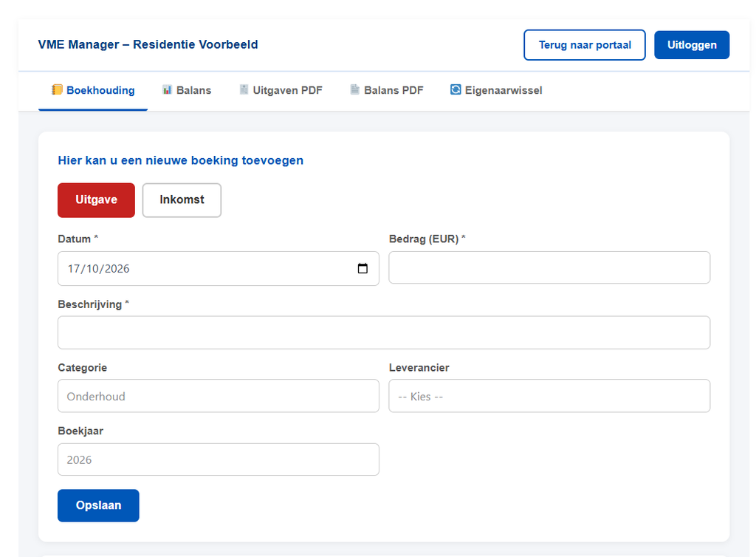Screen dimensions: 756x557
Task: Click the 'Datum *' field label
Action: pyautogui.click(x=78, y=239)
